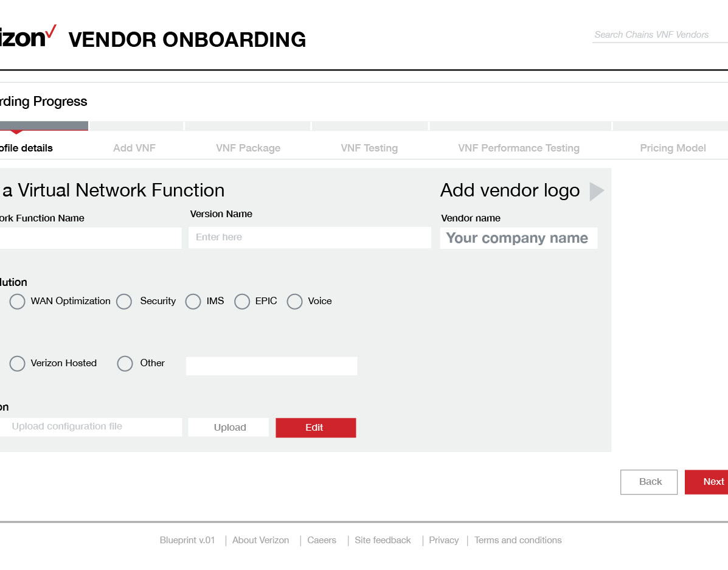Click the Version Name input field
728x570 pixels.
(310, 237)
